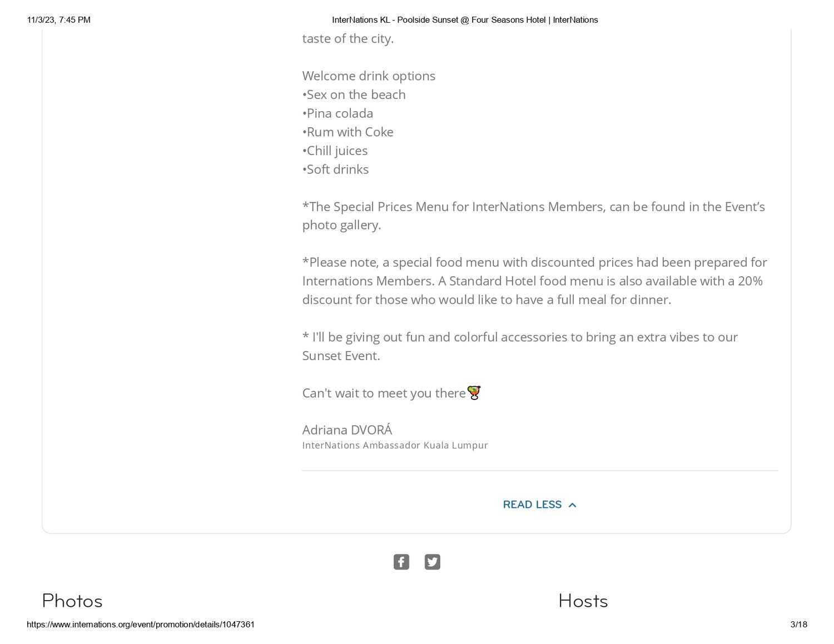Click the cocktail emoji after 'meet you there'
Viewport: 834px width, 644px height.
(474, 393)
